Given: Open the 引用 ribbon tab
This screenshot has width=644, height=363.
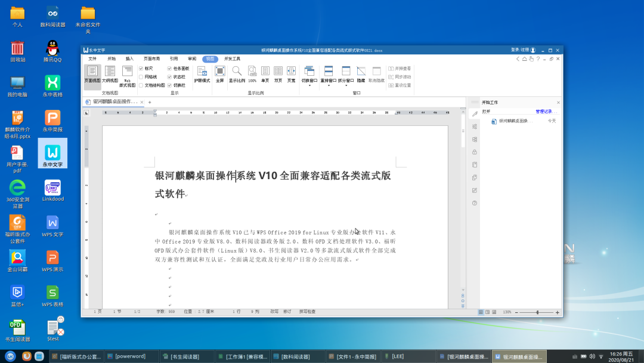Looking at the screenshot, I should 174,59.
